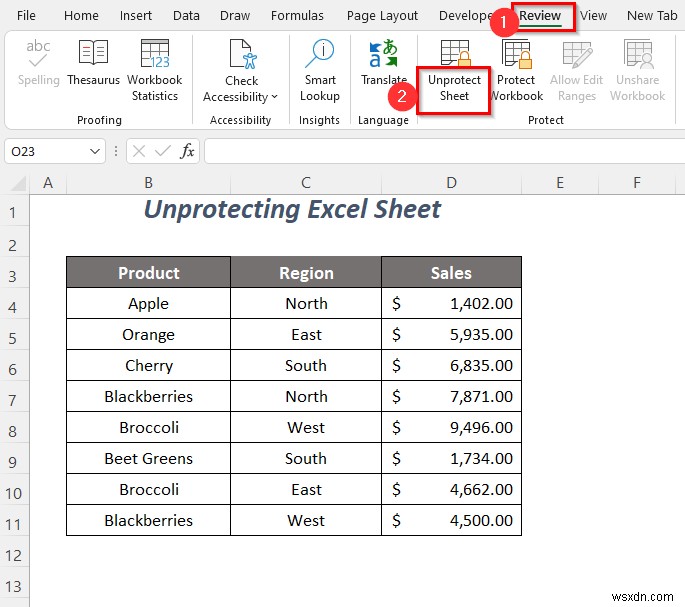Select the sales value 5,935.00
685x607 pixels.
451,334
